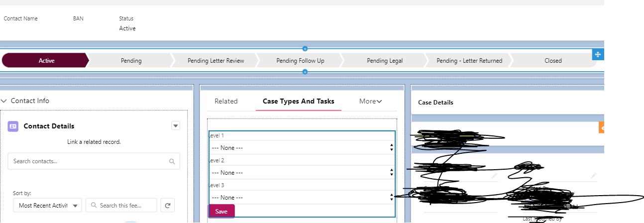Click the plus handle above the path bar
The width and height of the screenshot is (644, 223).
pos(305,48)
